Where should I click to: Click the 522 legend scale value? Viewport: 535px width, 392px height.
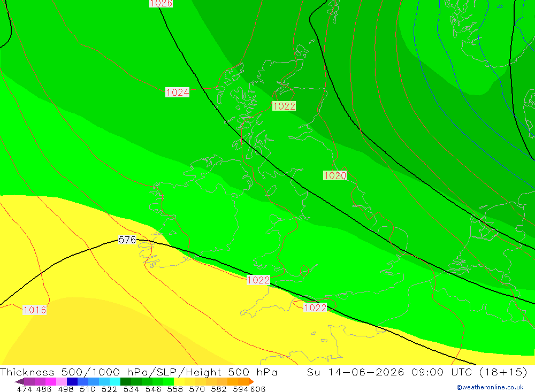click(x=109, y=389)
